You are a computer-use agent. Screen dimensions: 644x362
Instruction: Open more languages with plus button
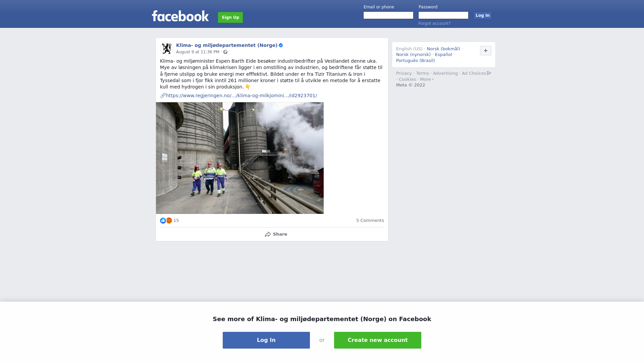click(486, 51)
